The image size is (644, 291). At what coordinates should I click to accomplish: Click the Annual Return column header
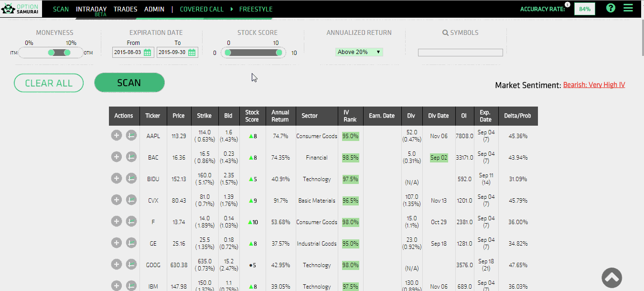[280, 116]
